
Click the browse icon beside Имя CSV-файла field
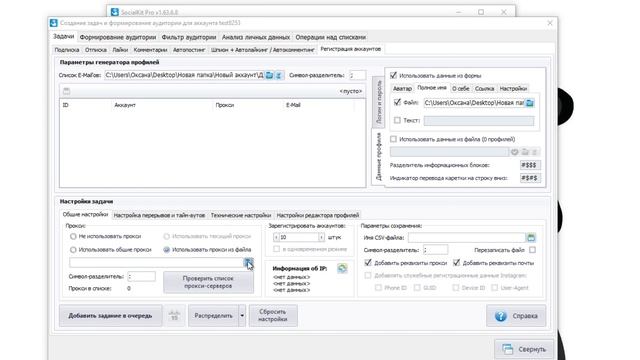click(531, 238)
